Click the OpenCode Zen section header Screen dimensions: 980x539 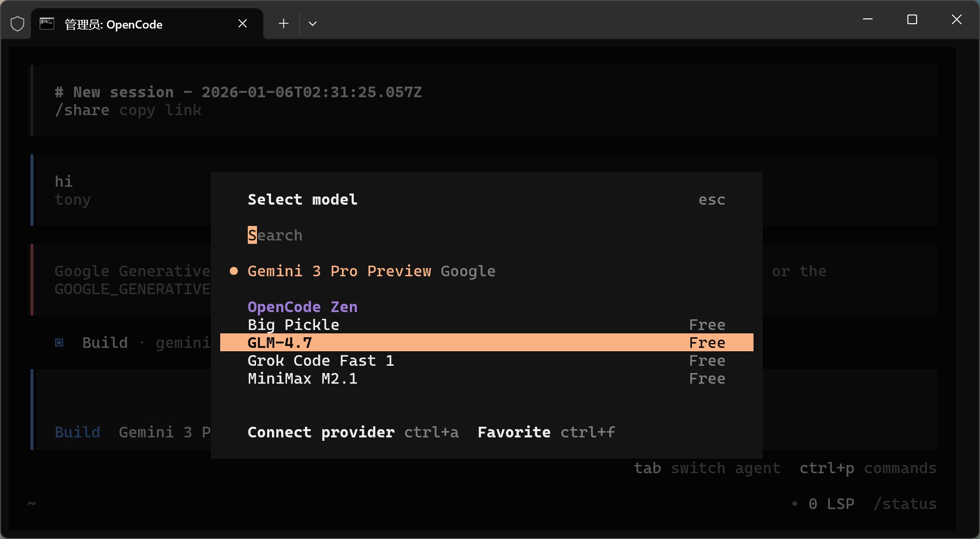pyautogui.click(x=302, y=307)
